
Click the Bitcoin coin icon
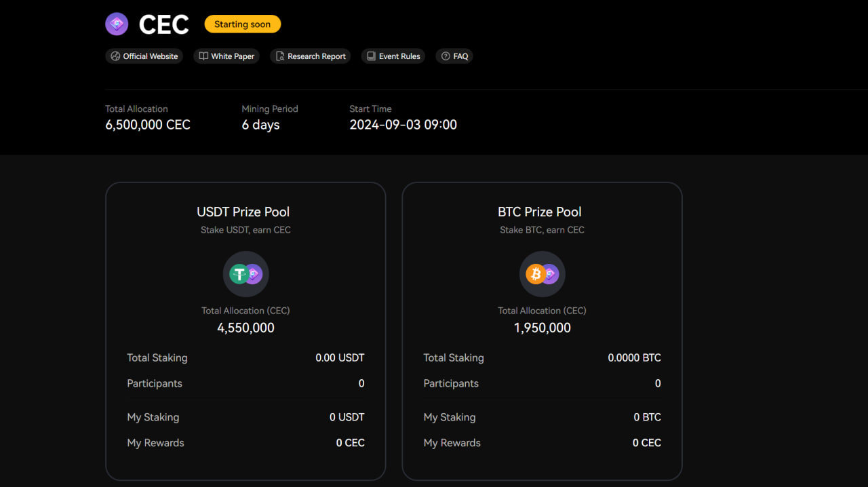pos(536,274)
